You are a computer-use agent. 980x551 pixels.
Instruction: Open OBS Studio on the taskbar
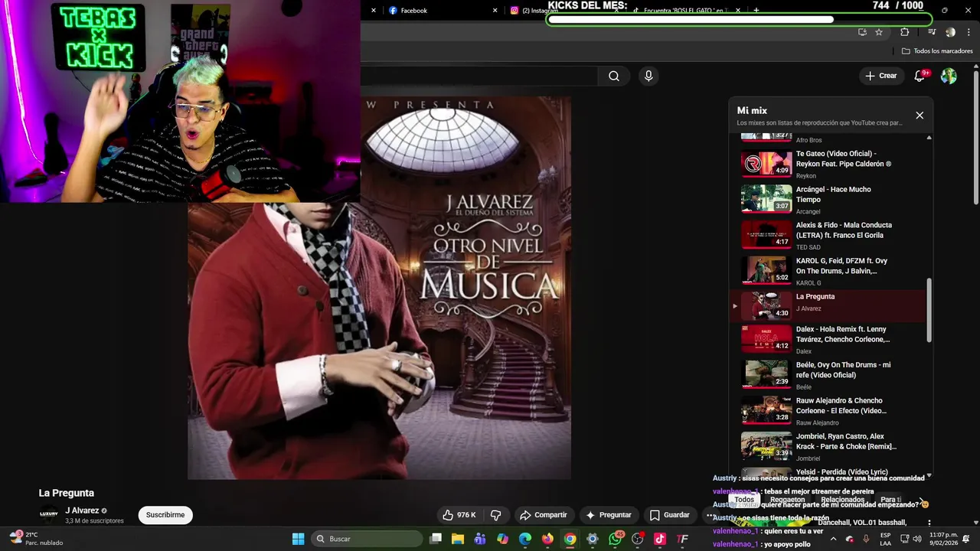pos(638,539)
